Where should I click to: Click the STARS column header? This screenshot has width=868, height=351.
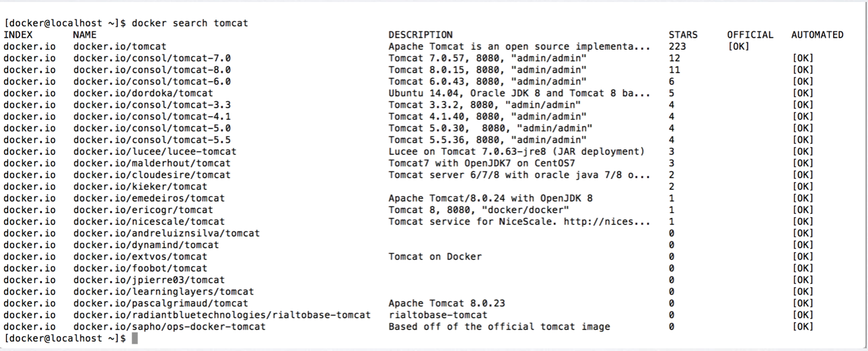pos(683,34)
